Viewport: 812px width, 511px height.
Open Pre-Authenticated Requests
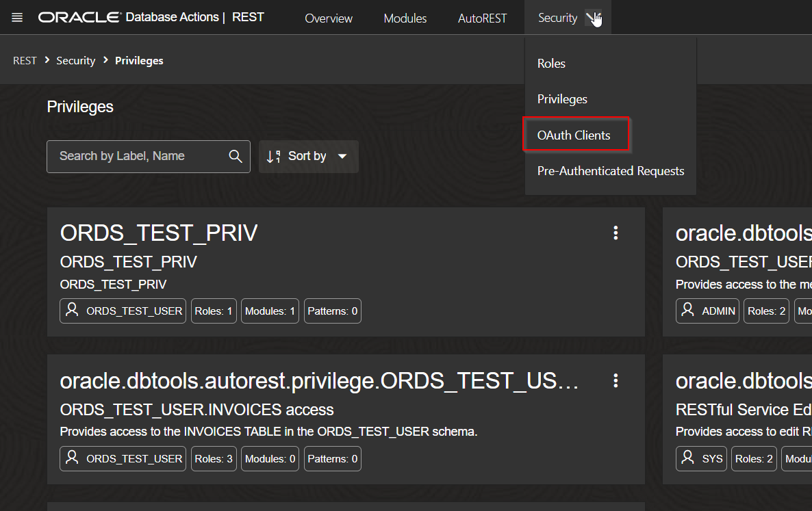[x=609, y=170]
